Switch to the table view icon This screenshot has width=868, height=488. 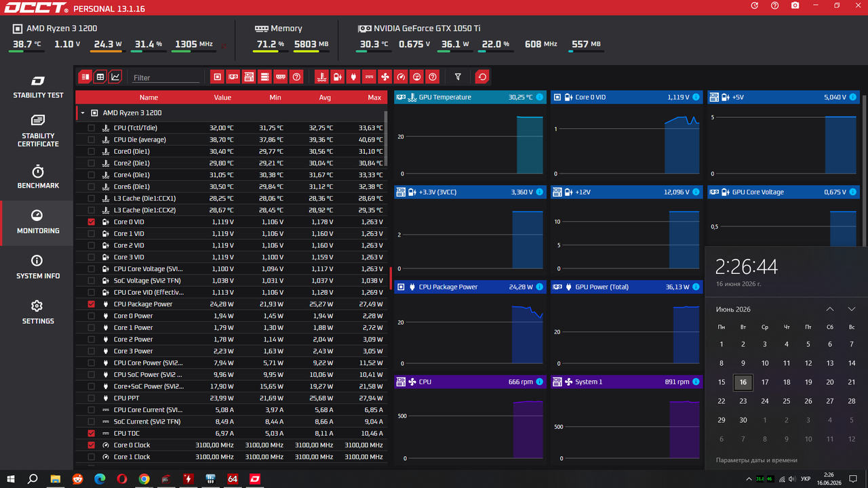point(100,77)
